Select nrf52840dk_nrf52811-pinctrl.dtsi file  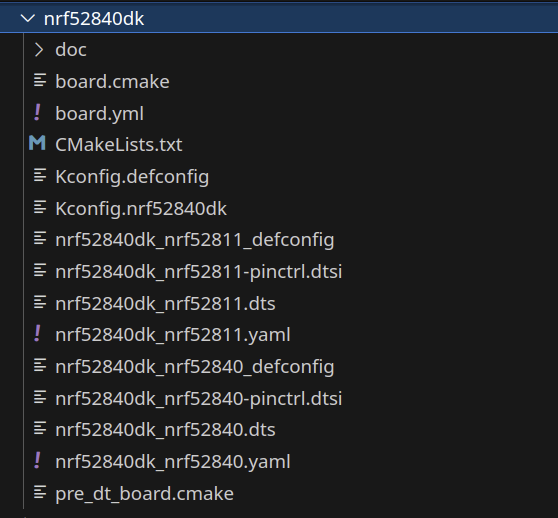pyautogui.click(x=199, y=272)
